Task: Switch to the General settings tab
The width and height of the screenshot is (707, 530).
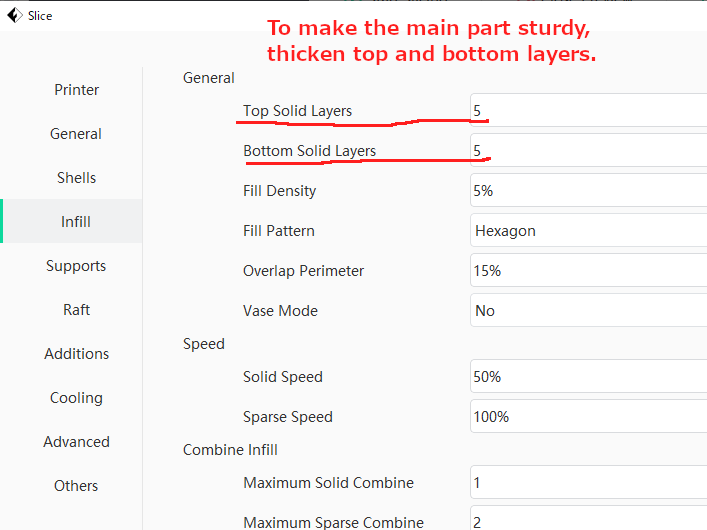Action: click(x=76, y=134)
